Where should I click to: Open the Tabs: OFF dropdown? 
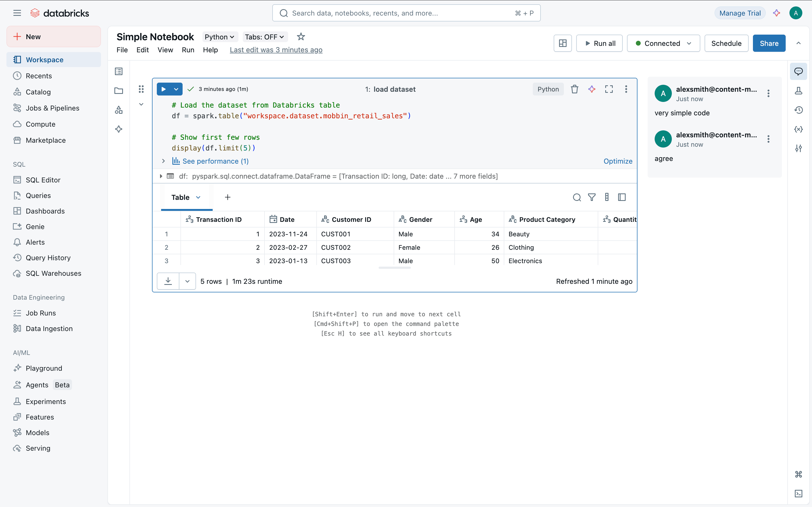tap(264, 37)
